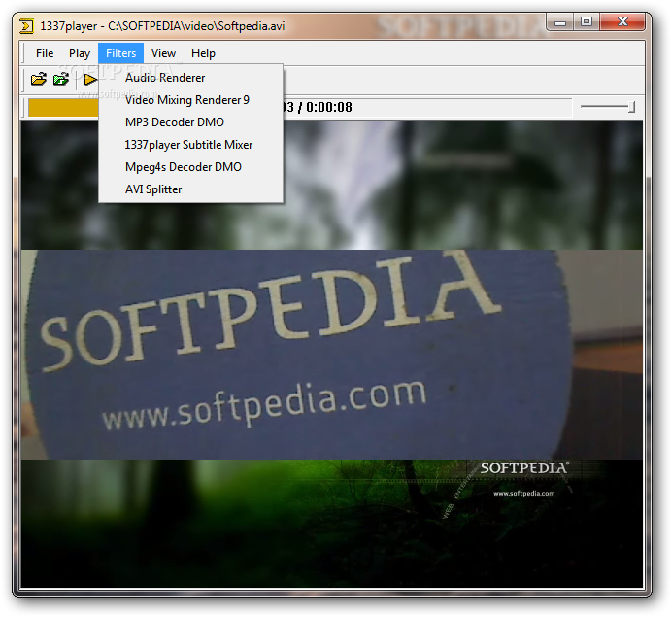
Task: Minimize the 1337player window
Action: click(x=560, y=22)
